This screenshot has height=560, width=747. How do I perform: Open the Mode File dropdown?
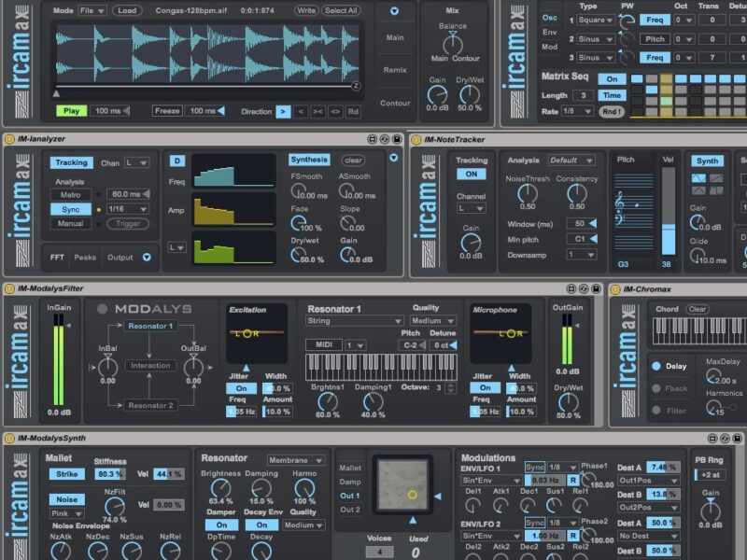(93, 11)
